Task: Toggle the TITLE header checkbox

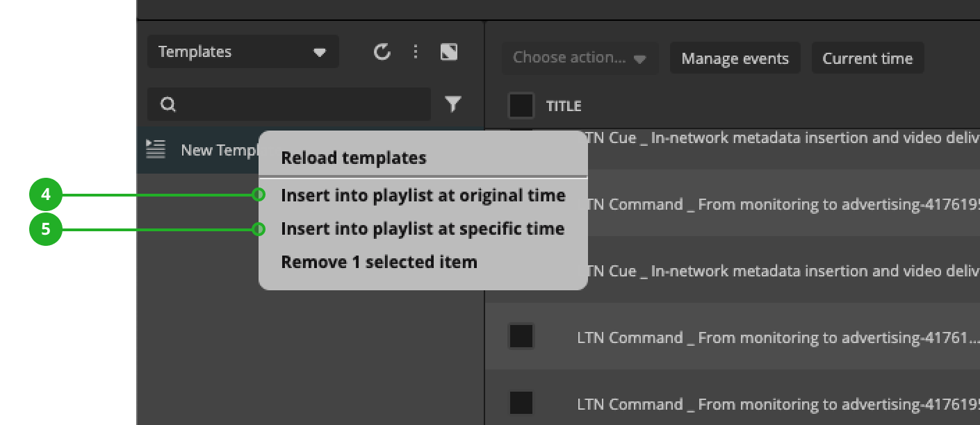Action: 521,105
